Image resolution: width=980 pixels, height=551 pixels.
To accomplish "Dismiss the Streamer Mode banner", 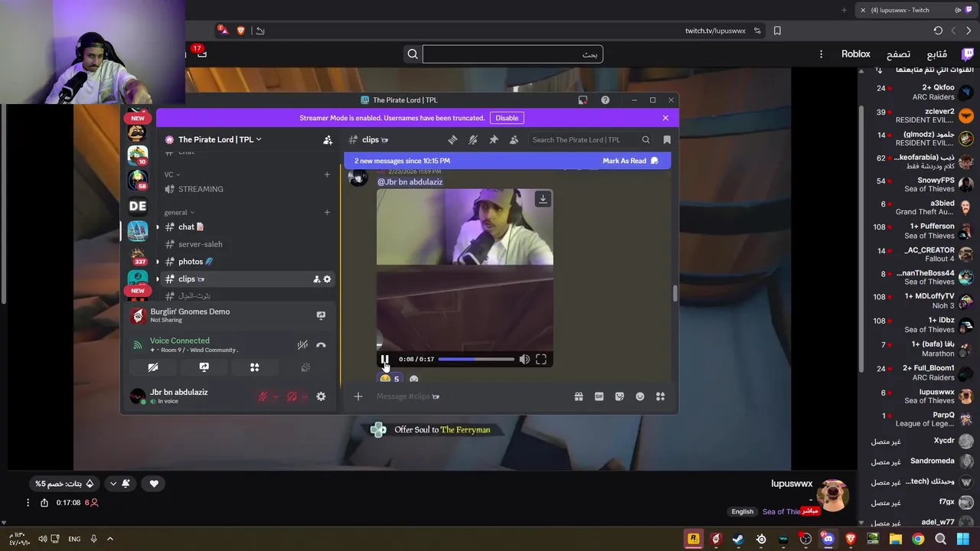I will pos(665,118).
